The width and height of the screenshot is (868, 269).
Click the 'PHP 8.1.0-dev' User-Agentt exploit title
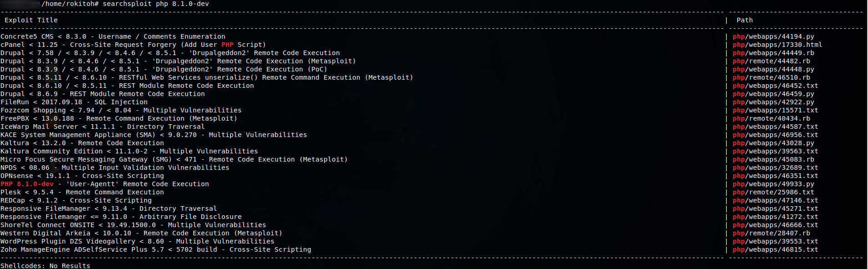(105, 184)
